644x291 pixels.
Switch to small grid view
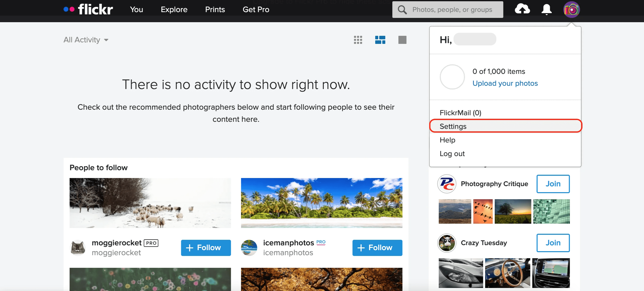point(358,40)
